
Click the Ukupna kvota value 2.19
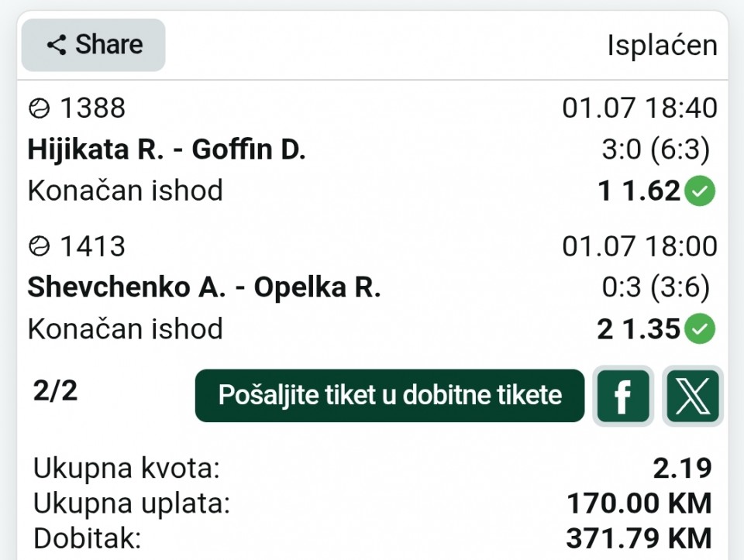tap(682, 469)
